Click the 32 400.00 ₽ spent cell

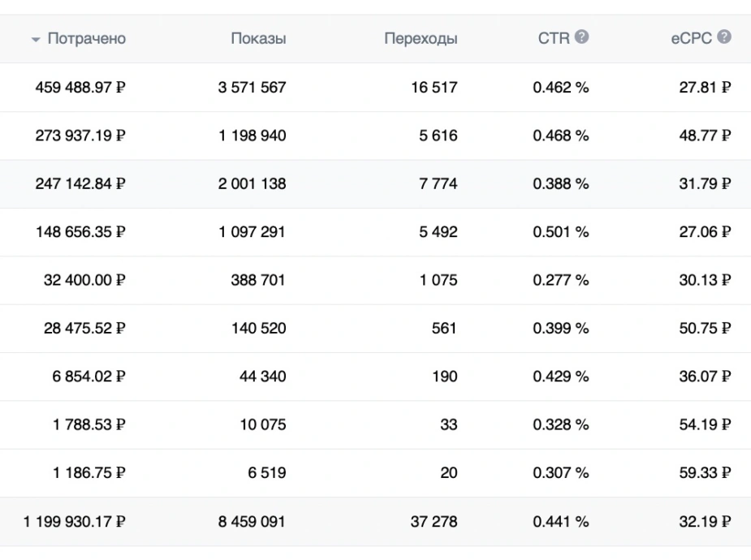pos(84,280)
